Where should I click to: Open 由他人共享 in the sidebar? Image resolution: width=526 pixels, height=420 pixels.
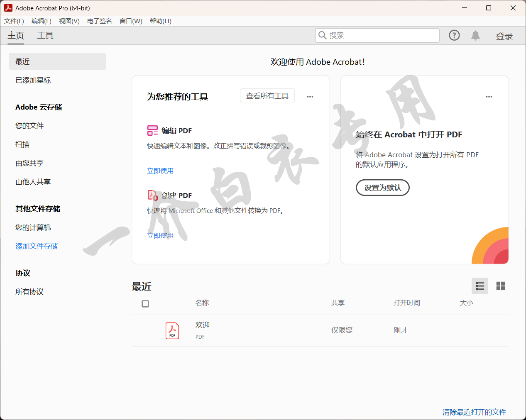pyautogui.click(x=33, y=182)
